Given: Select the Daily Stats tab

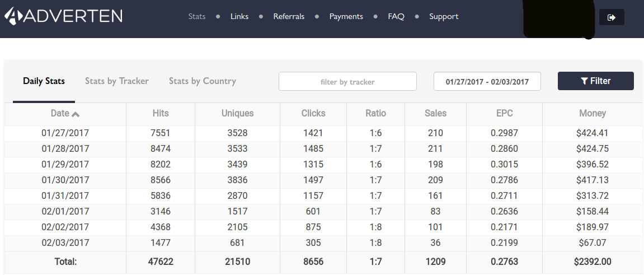Looking at the screenshot, I should click(44, 81).
